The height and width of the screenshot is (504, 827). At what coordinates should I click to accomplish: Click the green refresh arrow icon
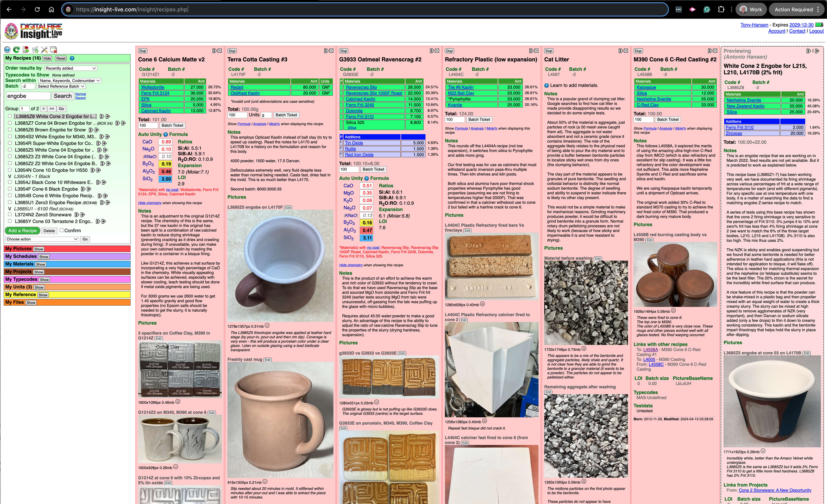click(16, 50)
